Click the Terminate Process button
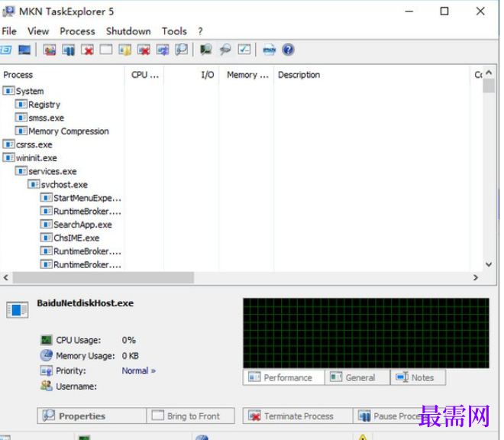Image resolution: width=504 pixels, height=440 pixels. [x=298, y=416]
